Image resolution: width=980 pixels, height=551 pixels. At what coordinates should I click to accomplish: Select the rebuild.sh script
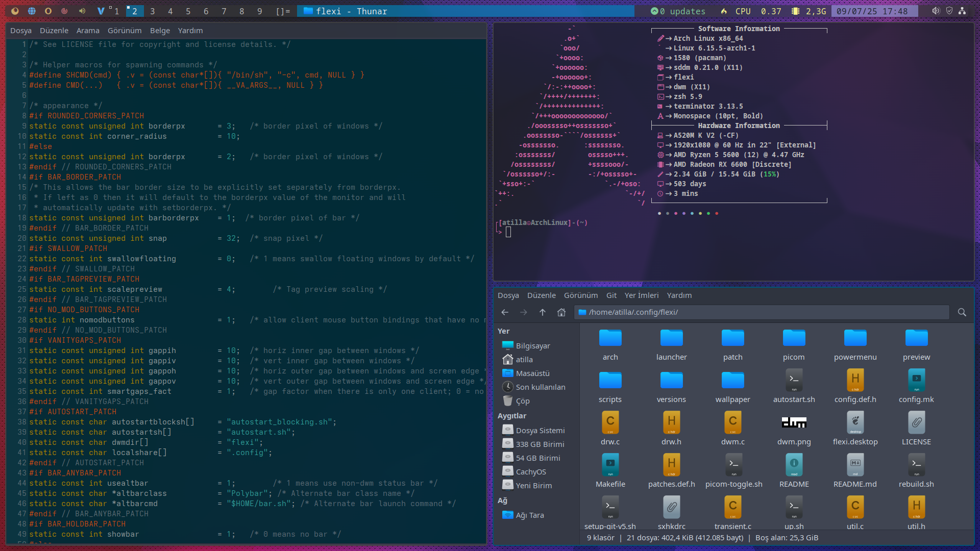[917, 472]
